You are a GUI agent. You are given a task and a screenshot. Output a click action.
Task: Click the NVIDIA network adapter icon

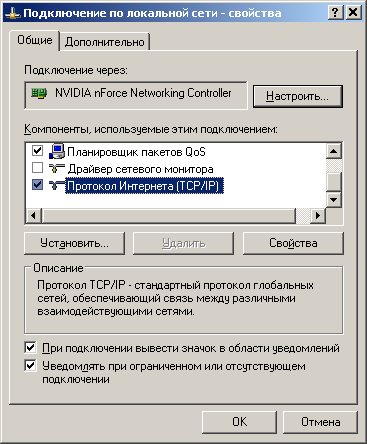(39, 94)
